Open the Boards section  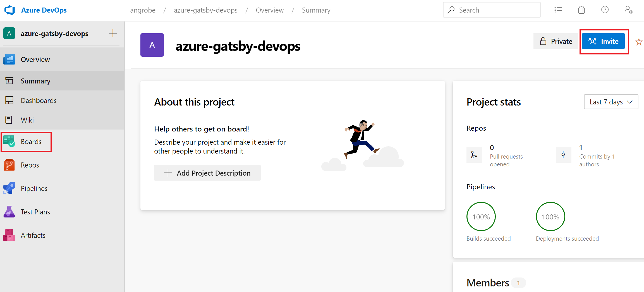31,142
